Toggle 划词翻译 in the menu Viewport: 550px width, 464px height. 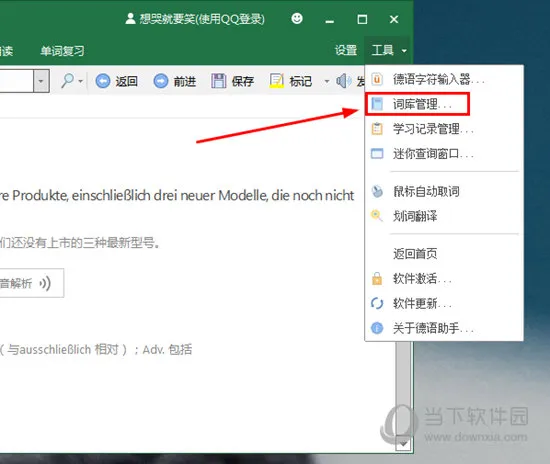444,216
